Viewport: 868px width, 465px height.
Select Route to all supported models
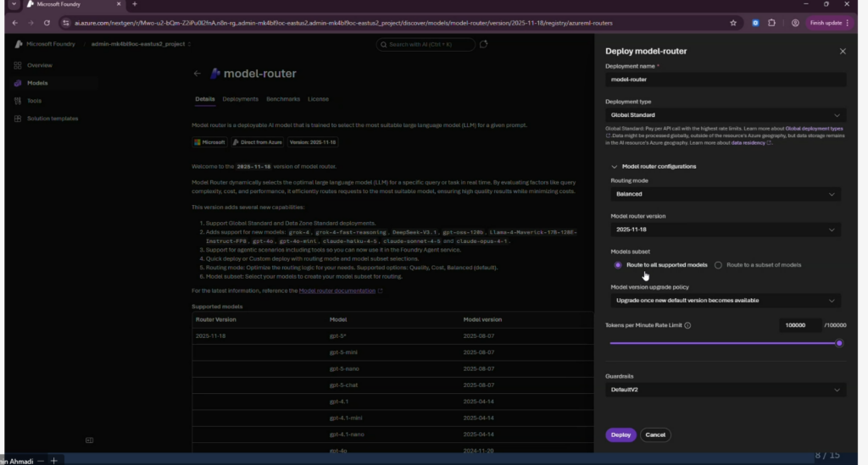pyautogui.click(x=618, y=265)
